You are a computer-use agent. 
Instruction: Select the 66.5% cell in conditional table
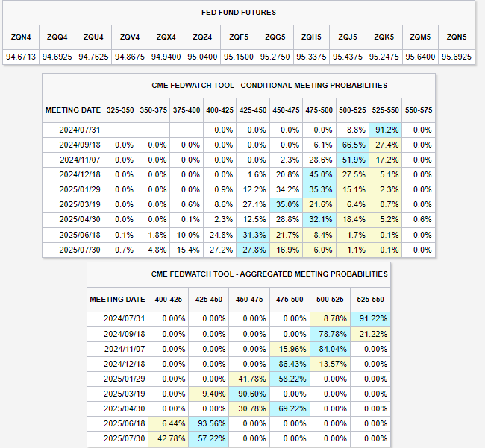351,145
